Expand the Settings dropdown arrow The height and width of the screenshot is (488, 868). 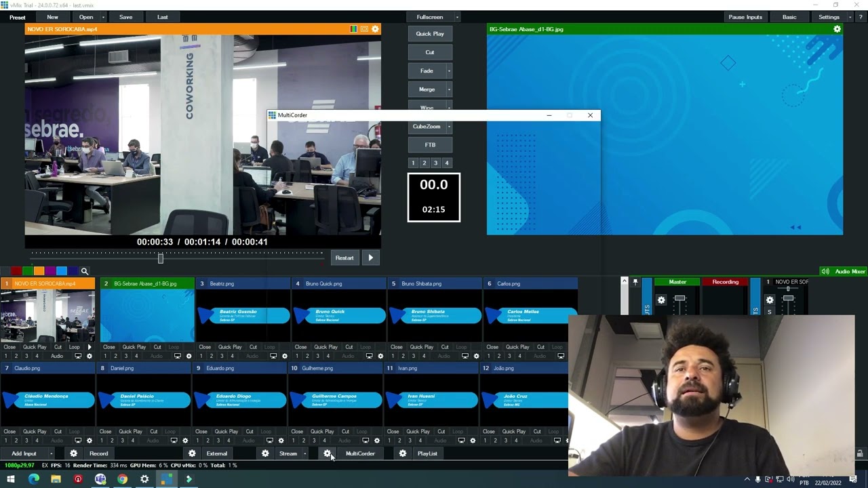coord(850,17)
